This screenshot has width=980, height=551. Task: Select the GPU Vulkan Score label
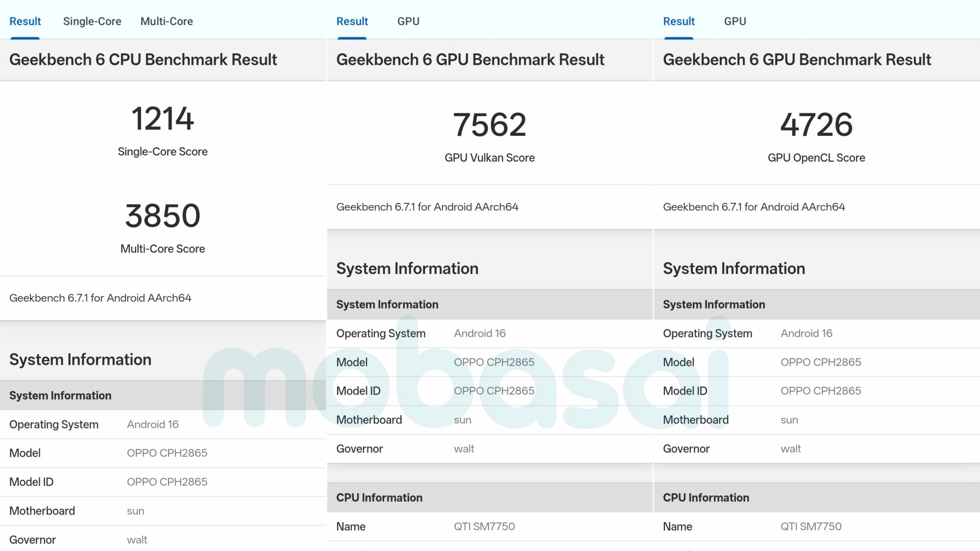[x=490, y=157]
